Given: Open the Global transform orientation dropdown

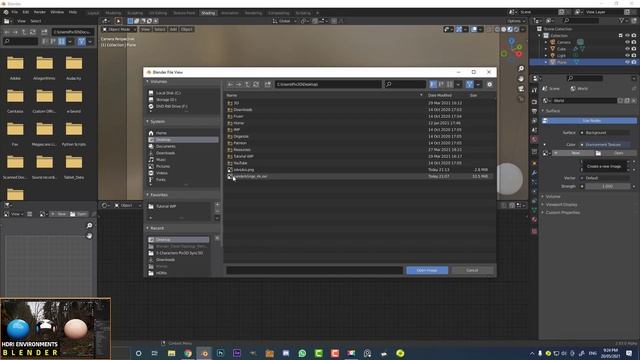Looking at the screenshot, I should click(284, 21).
